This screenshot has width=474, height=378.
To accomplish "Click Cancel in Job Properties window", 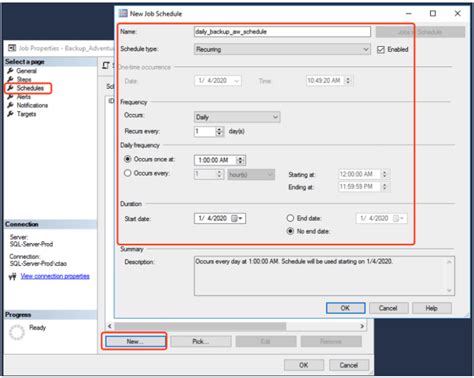I will pos(349,365).
